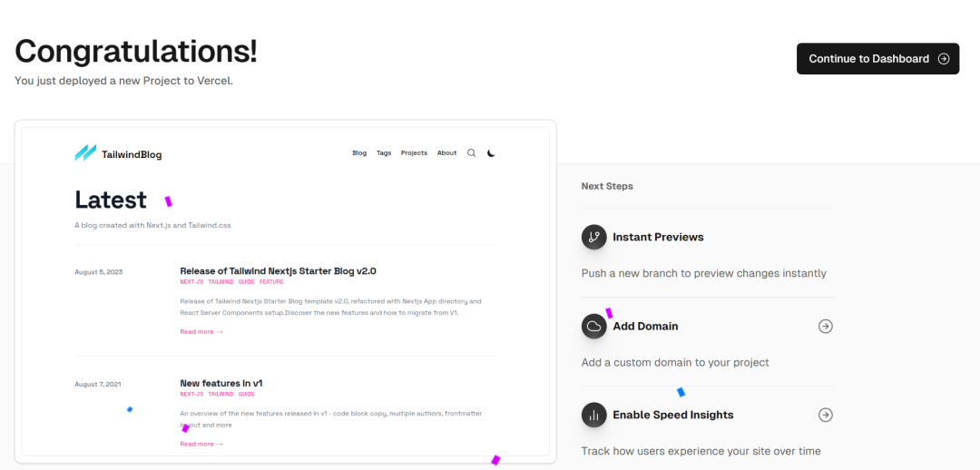Screen dimensions: 980x470
Task: Open the Tailwind Nextjs Starter Blog v2.0 post
Action: pyautogui.click(x=278, y=270)
